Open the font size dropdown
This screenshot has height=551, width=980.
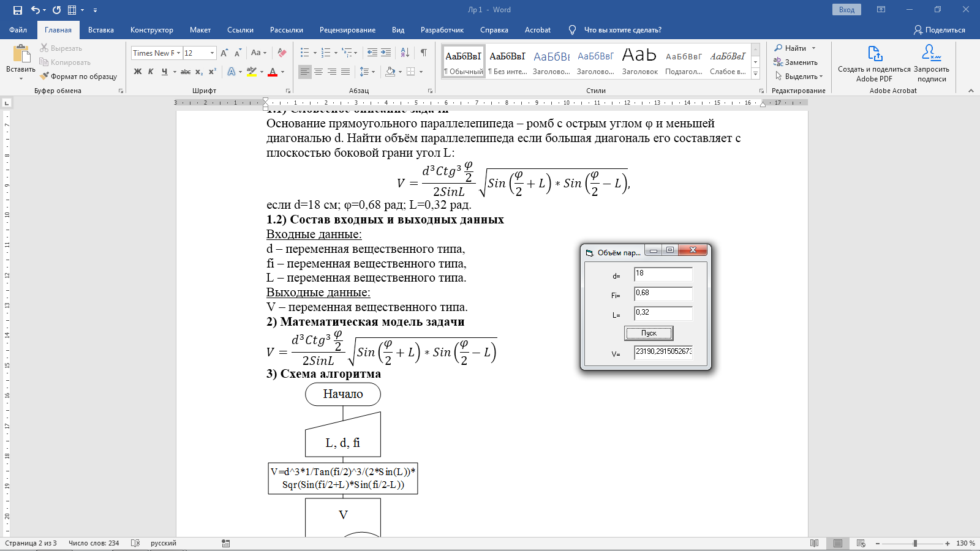coord(213,53)
